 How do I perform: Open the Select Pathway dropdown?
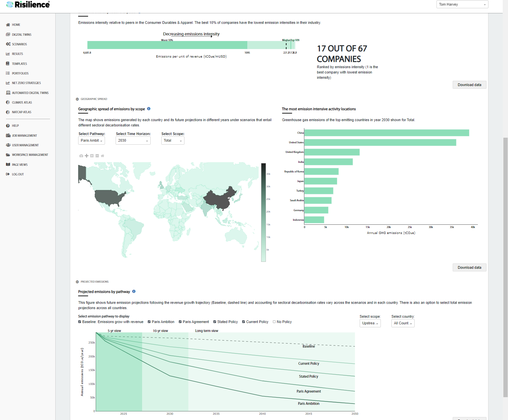click(91, 141)
